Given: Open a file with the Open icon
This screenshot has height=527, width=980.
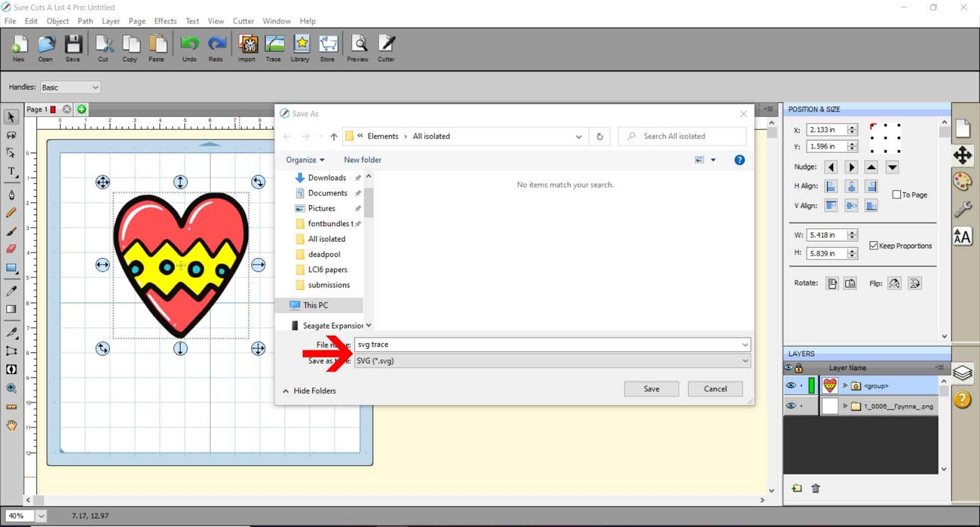Looking at the screenshot, I should [x=45, y=48].
